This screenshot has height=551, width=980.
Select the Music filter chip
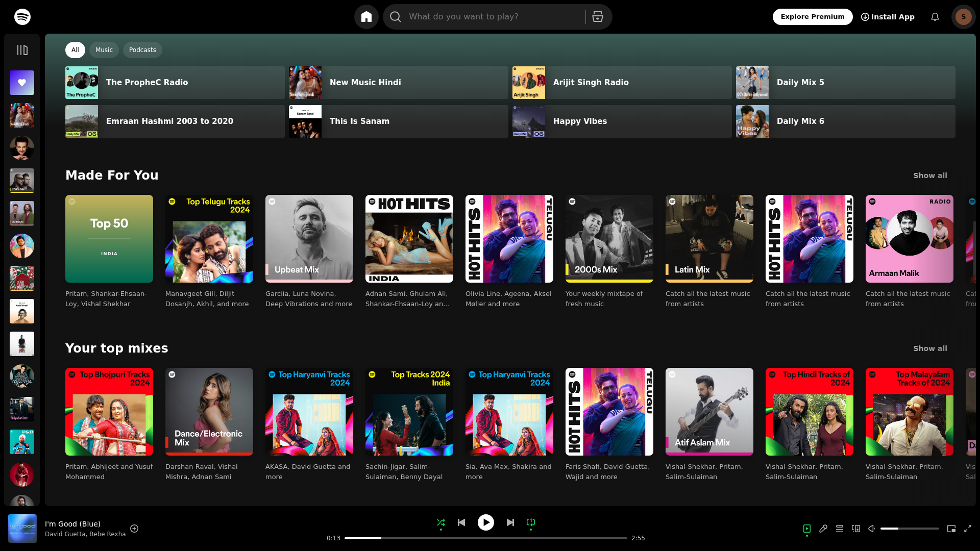coord(104,50)
